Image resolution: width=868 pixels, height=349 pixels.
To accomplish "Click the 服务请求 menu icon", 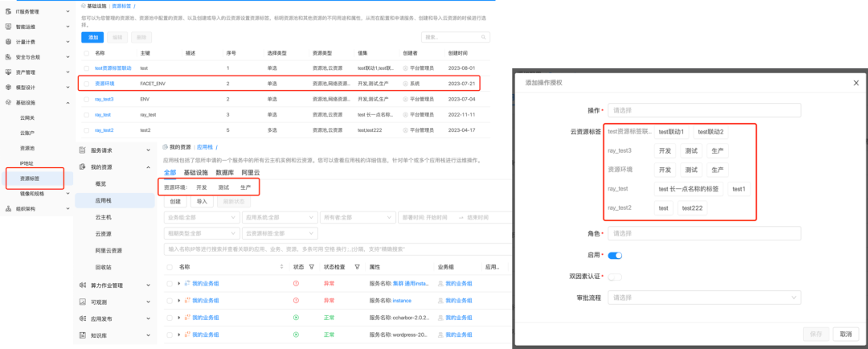I will click(82, 150).
